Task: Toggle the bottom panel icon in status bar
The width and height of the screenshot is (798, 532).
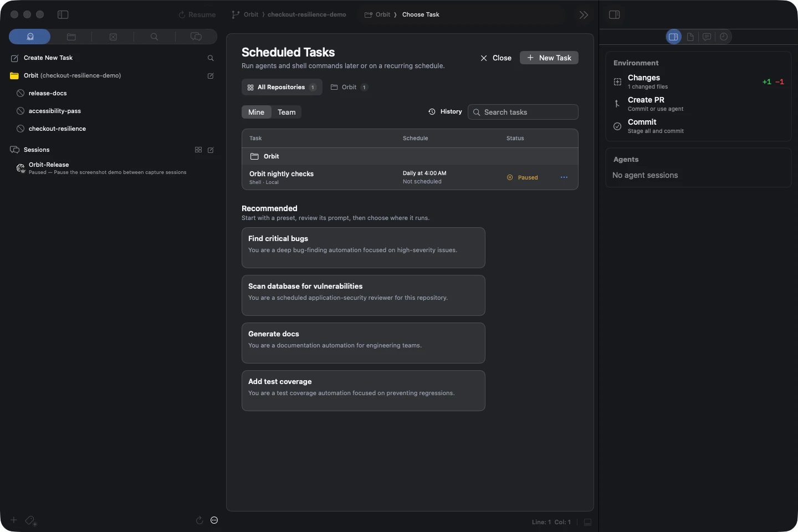Action: 588,522
